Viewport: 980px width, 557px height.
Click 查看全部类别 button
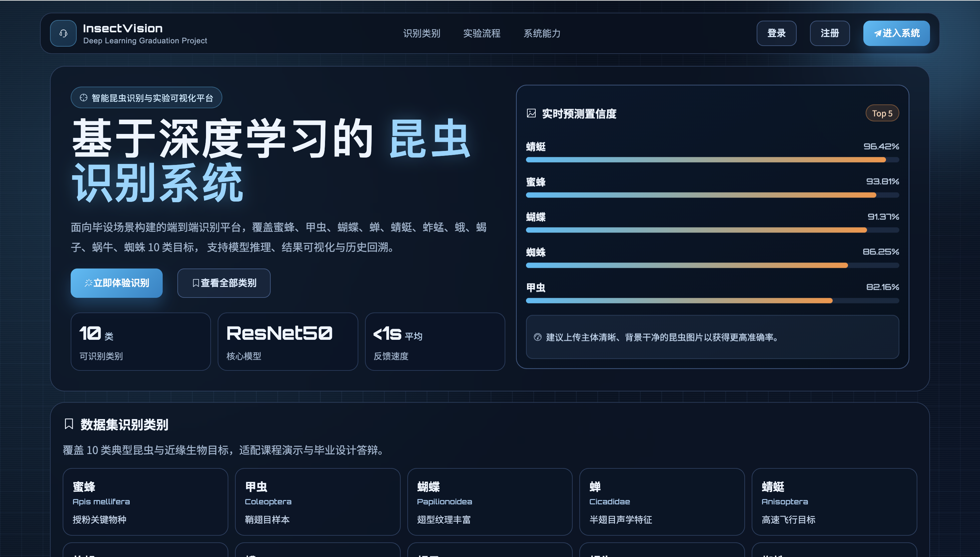(224, 283)
